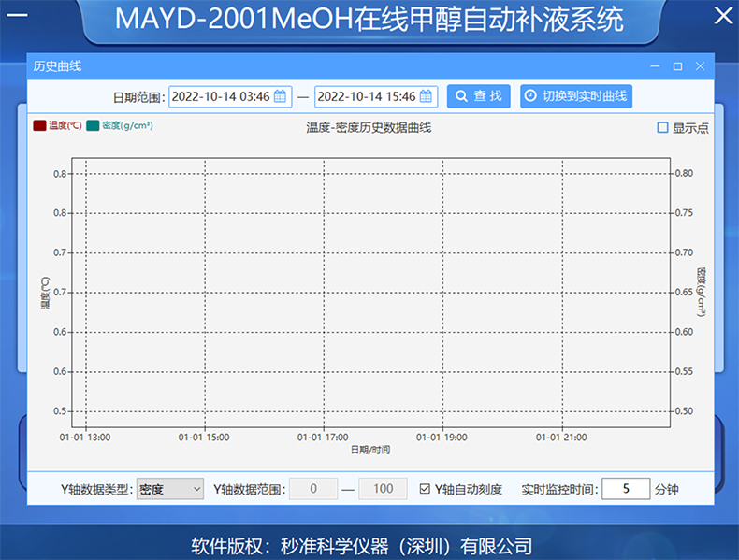Click Y-axis range minimum field

pos(312,489)
